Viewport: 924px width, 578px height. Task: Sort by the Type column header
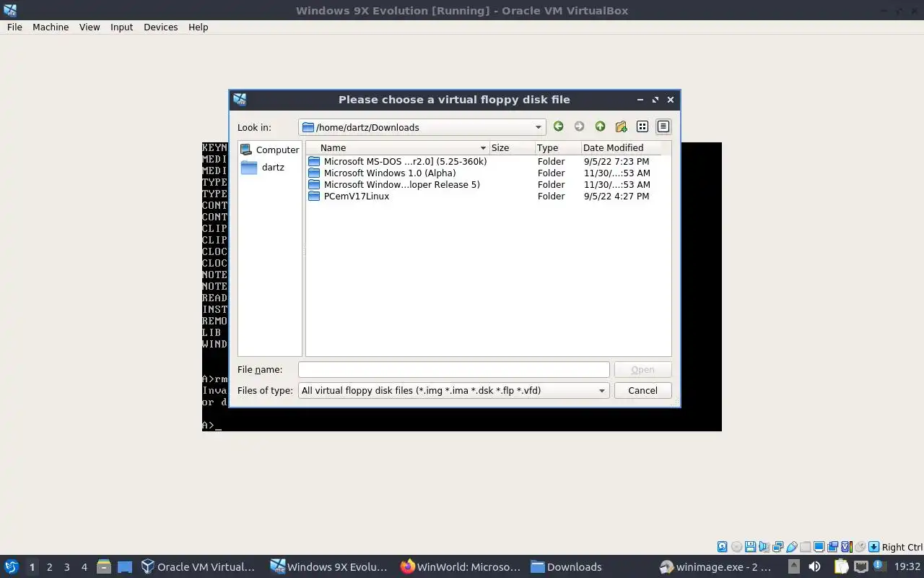(557, 147)
